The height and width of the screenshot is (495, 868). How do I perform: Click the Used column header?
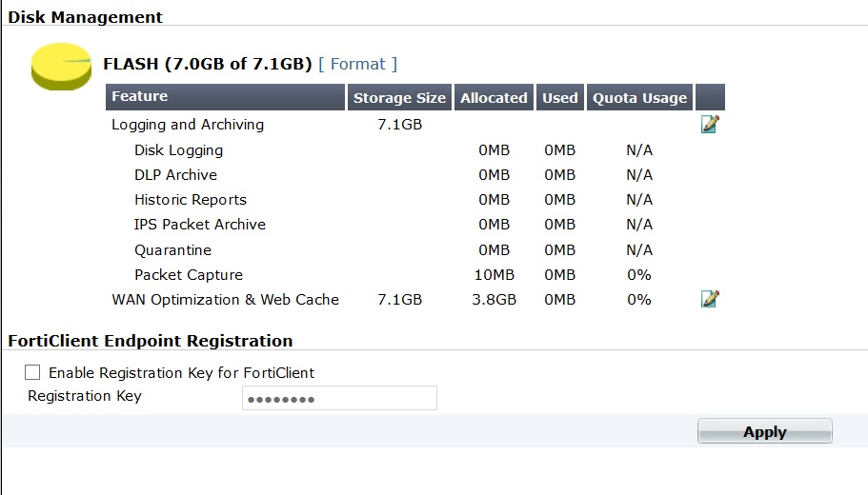point(560,98)
